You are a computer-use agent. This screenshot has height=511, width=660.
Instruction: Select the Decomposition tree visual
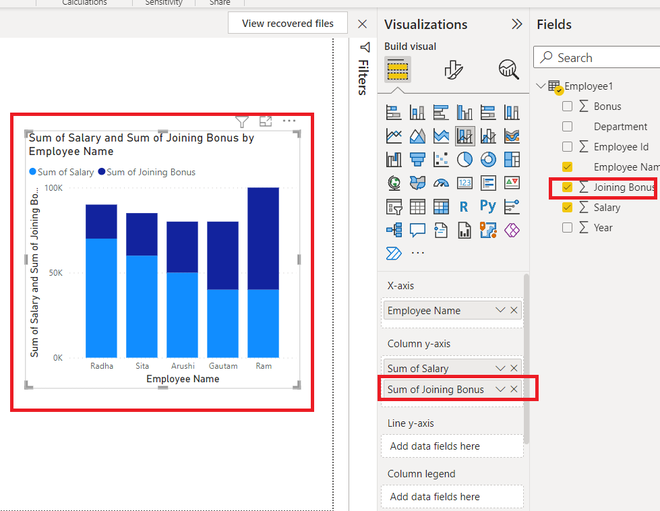coord(394,231)
